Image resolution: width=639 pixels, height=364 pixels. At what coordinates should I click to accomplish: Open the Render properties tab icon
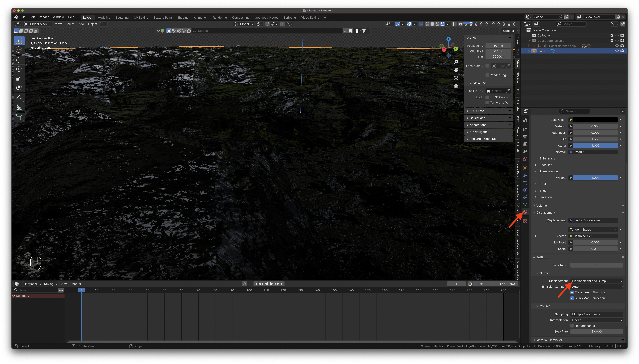[x=525, y=130]
